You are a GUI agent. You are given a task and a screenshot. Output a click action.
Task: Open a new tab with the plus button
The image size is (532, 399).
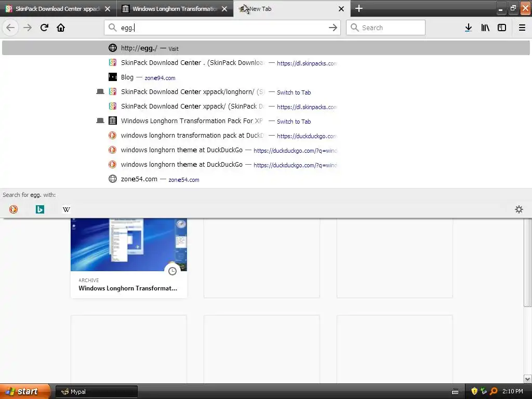click(x=358, y=8)
